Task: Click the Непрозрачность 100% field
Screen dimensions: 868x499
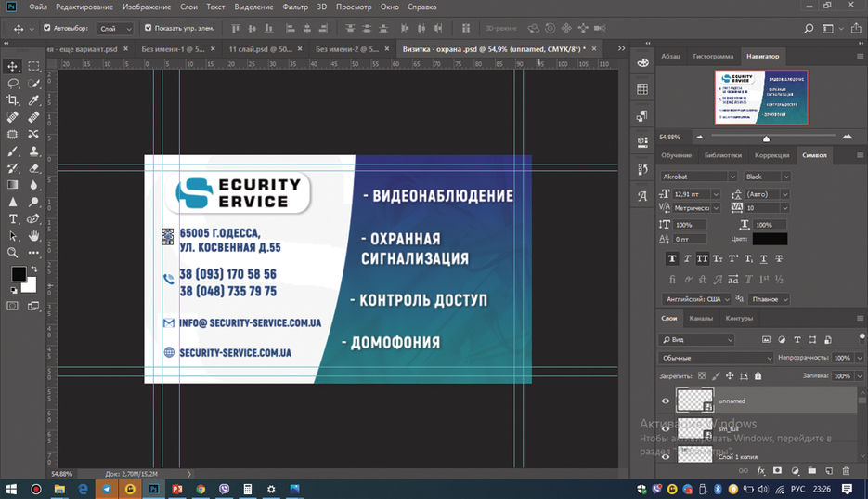Action: pos(842,358)
